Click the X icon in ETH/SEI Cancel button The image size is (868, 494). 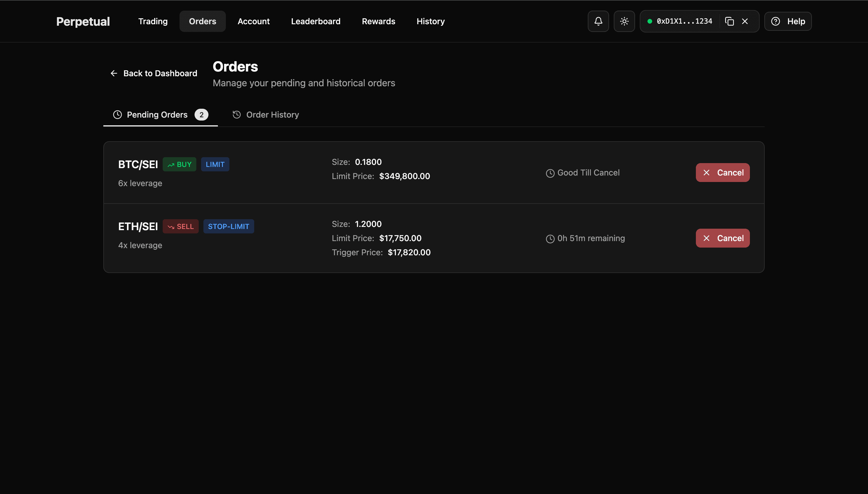tap(706, 238)
